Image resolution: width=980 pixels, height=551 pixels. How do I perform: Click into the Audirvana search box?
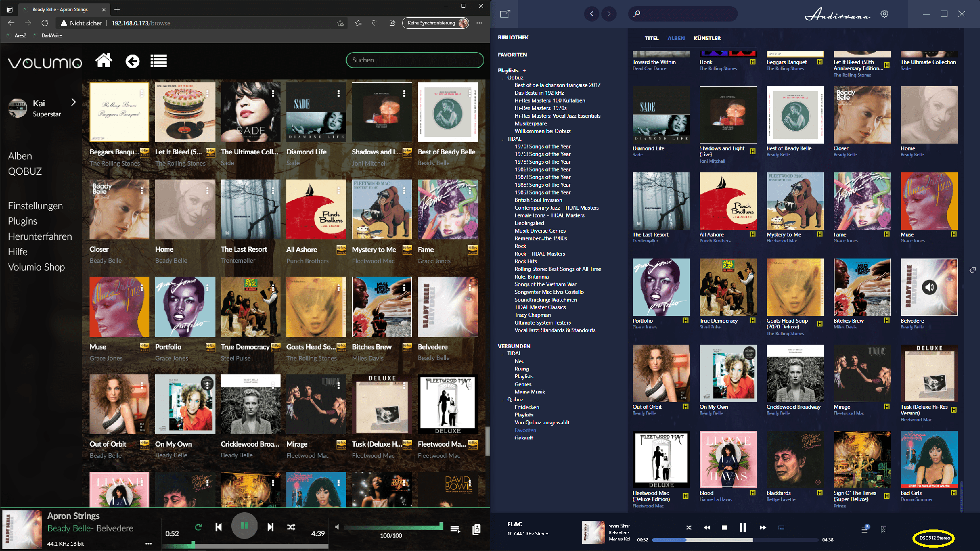click(x=683, y=14)
